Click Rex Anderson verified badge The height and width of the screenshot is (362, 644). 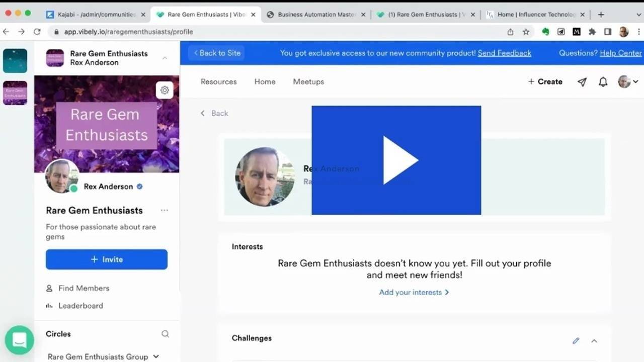[139, 187]
